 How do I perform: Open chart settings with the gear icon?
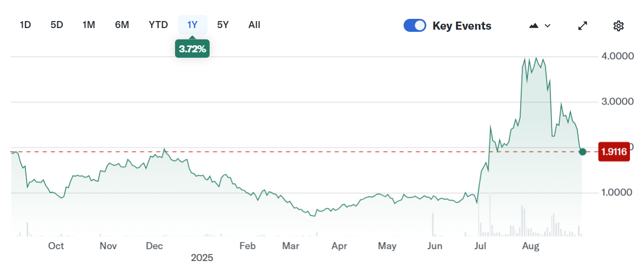[x=619, y=26]
